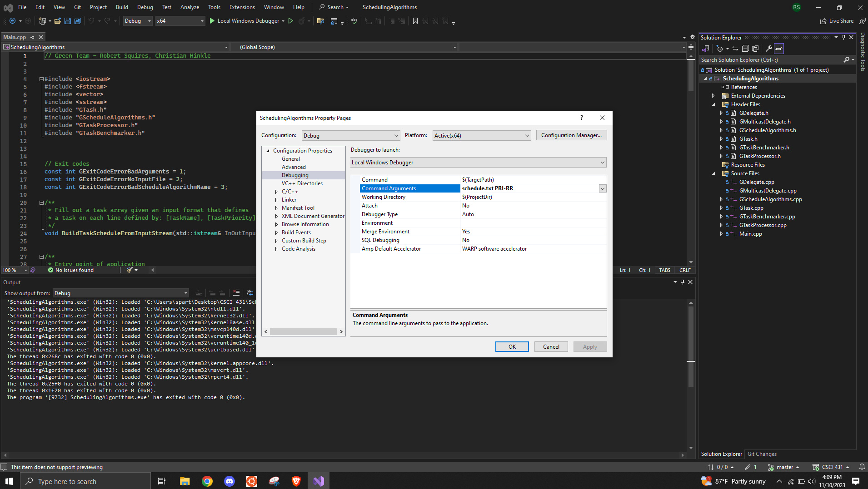
Task: Open the Command Arguments value dropdown arrow
Action: point(603,188)
